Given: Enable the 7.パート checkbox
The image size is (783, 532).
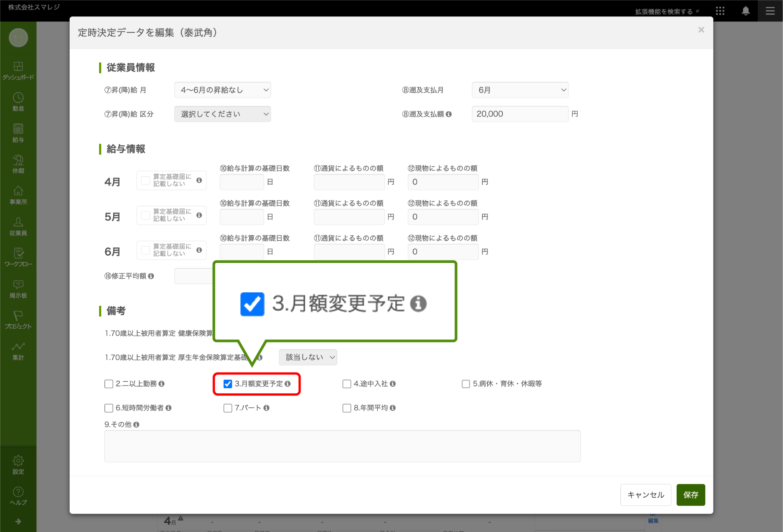Looking at the screenshot, I should coord(227,408).
